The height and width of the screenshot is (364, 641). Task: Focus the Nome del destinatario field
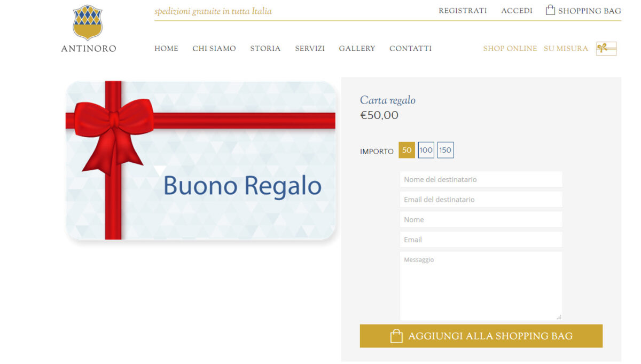coord(481,179)
